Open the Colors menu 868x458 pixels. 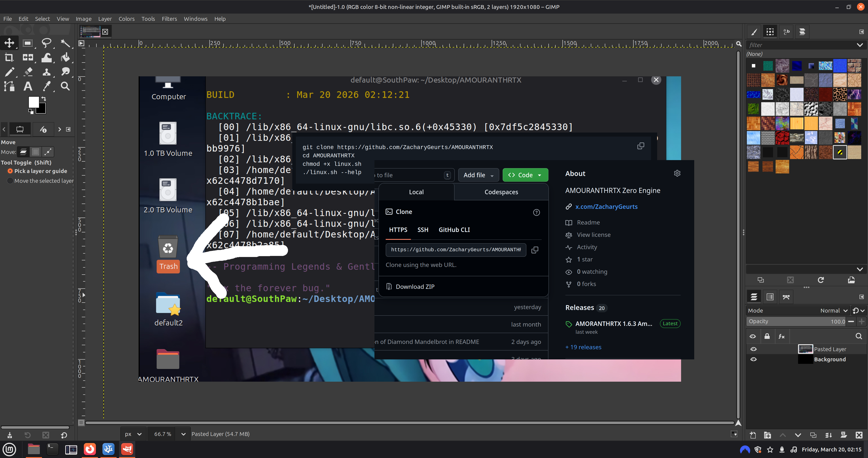[126, 19]
